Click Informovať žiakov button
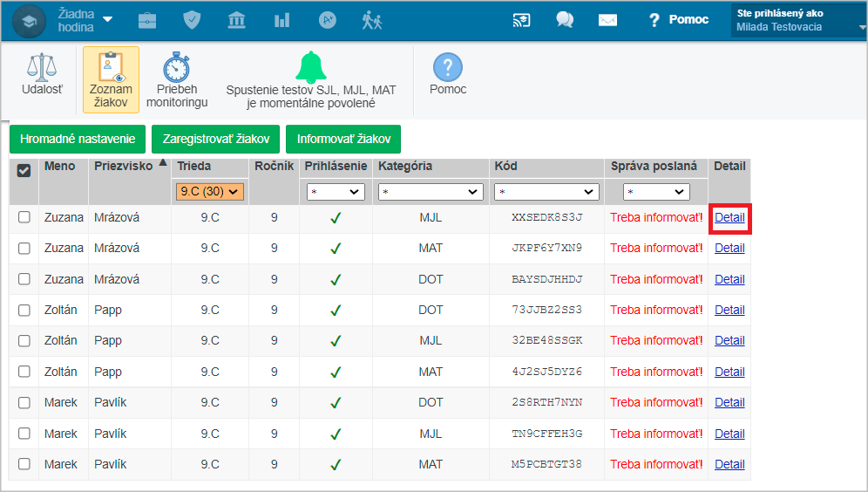The width and height of the screenshot is (868, 492). pyautogui.click(x=343, y=139)
